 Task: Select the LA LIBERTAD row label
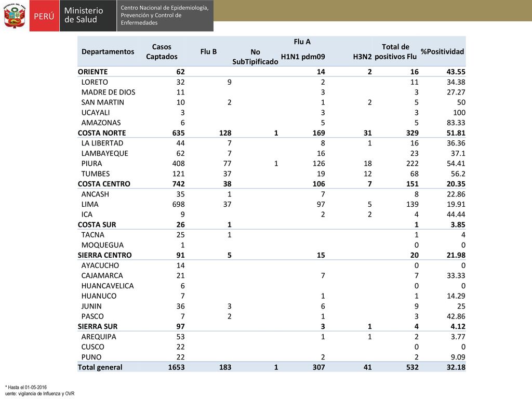click(x=102, y=143)
